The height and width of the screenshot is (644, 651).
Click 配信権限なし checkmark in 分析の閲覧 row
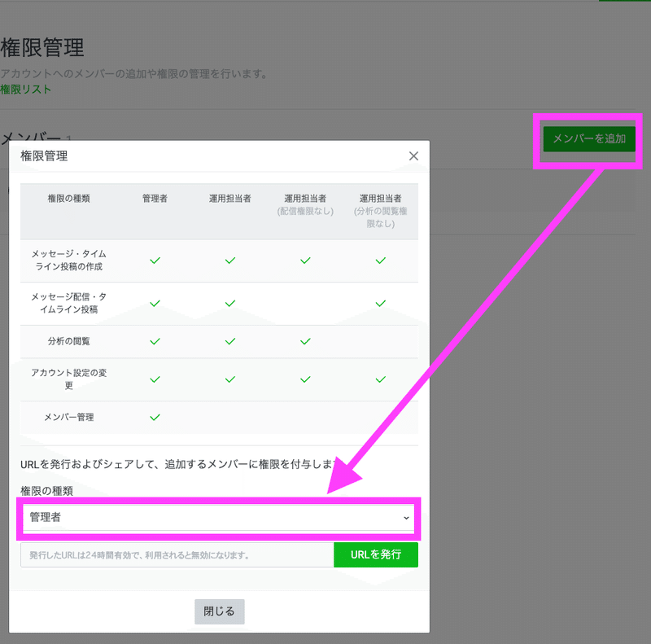tap(305, 341)
